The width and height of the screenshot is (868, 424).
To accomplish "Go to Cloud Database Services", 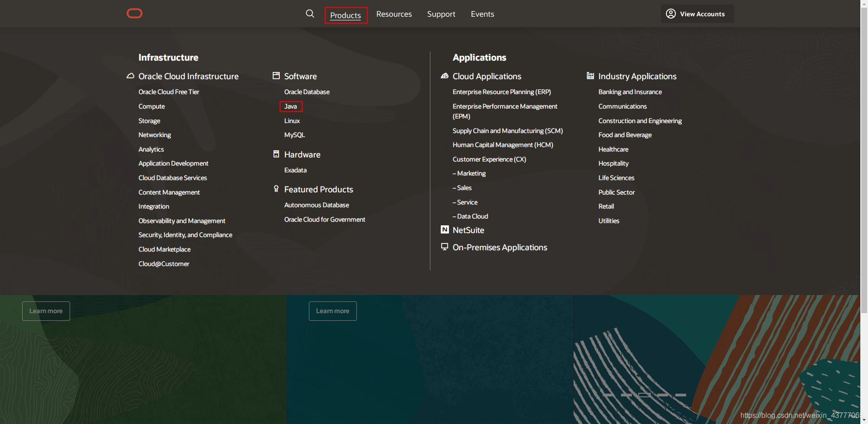I will coord(173,178).
